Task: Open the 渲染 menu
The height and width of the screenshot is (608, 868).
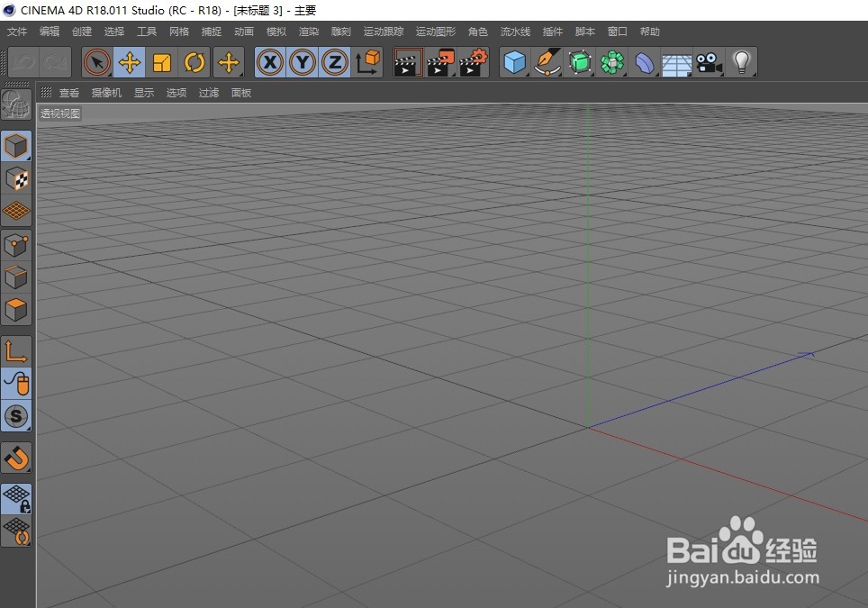Action: pos(309,32)
